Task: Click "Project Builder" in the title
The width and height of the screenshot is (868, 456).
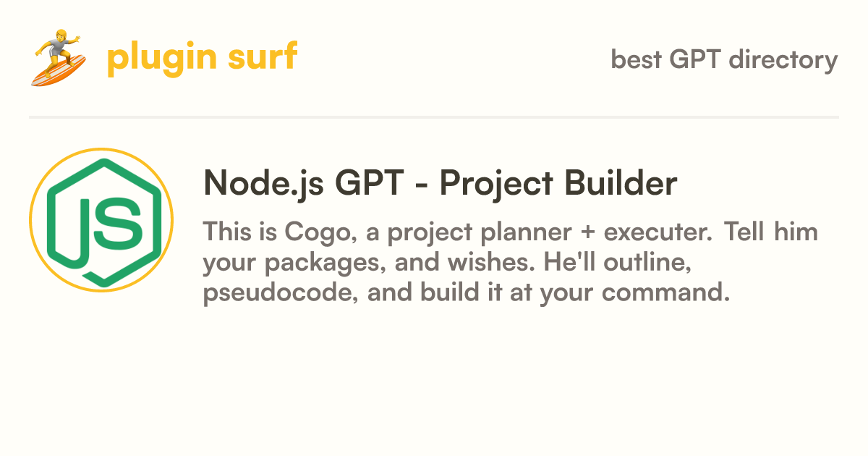Action: [558, 184]
